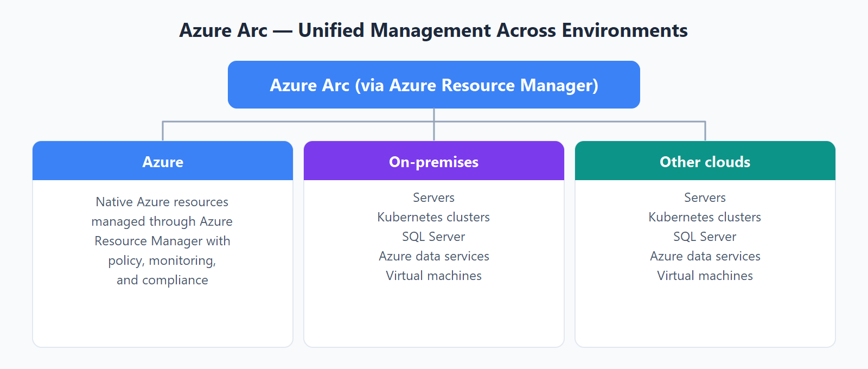Click 'Servers' under Other clouds
Viewport: 868px width, 369px height.
click(x=705, y=198)
